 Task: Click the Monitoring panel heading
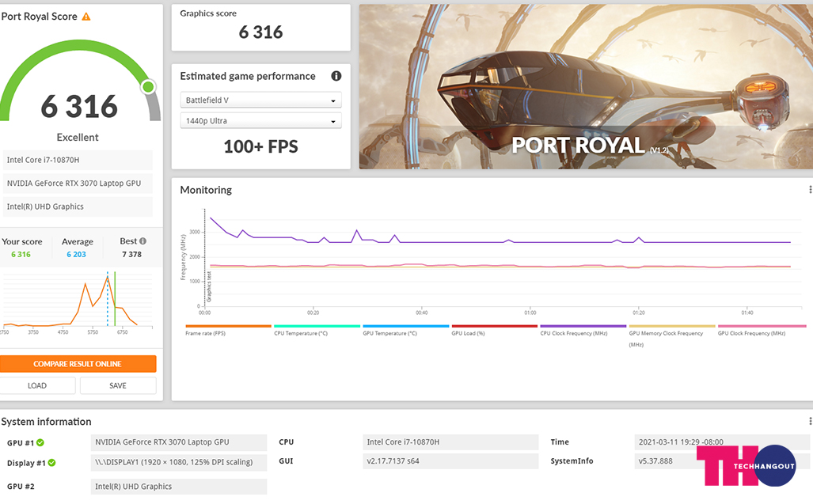click(x=206, y=190)
